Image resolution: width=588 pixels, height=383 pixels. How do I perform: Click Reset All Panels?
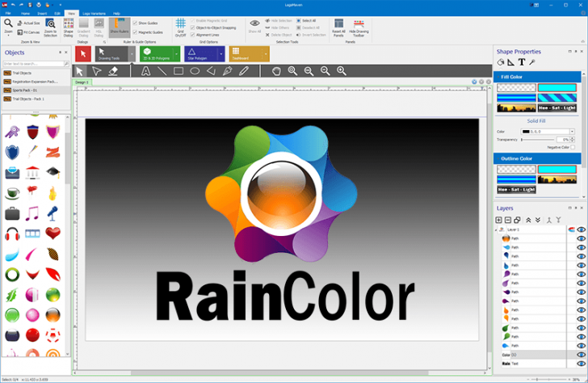338,27
